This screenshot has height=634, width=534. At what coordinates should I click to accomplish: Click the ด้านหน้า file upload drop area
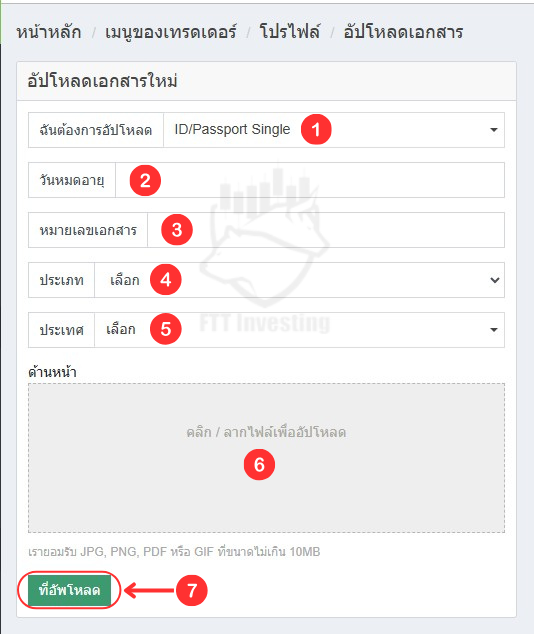pyautogui.click(x=266, y=458)
